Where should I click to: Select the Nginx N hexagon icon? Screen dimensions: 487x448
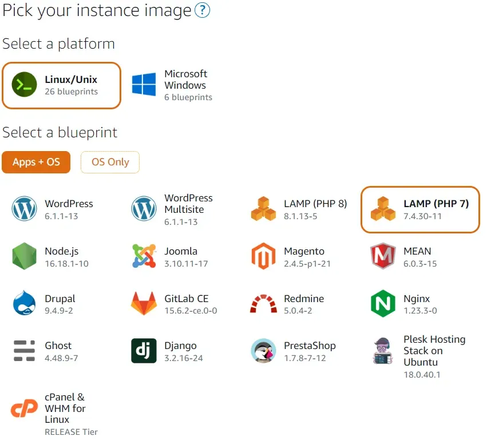coord(383,303)
